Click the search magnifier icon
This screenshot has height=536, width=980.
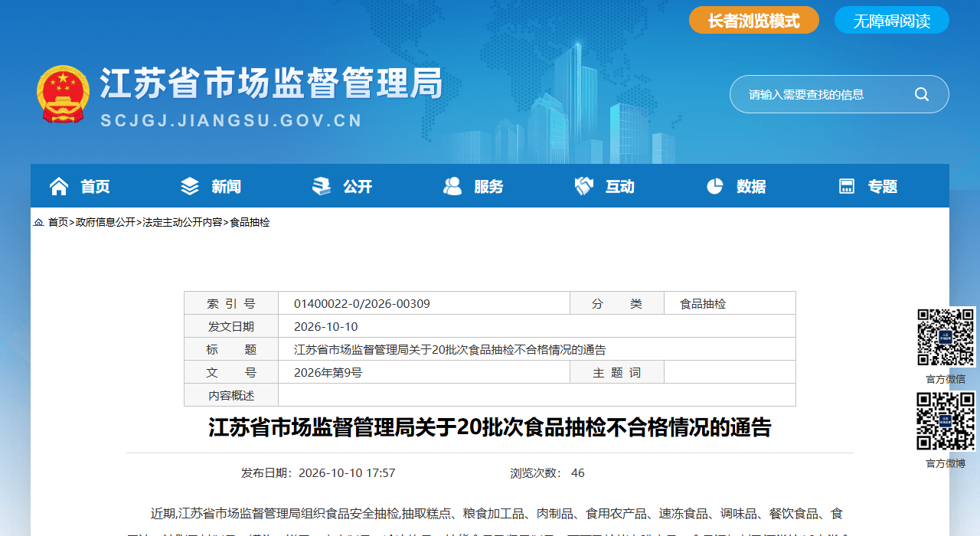click(922, 94)
